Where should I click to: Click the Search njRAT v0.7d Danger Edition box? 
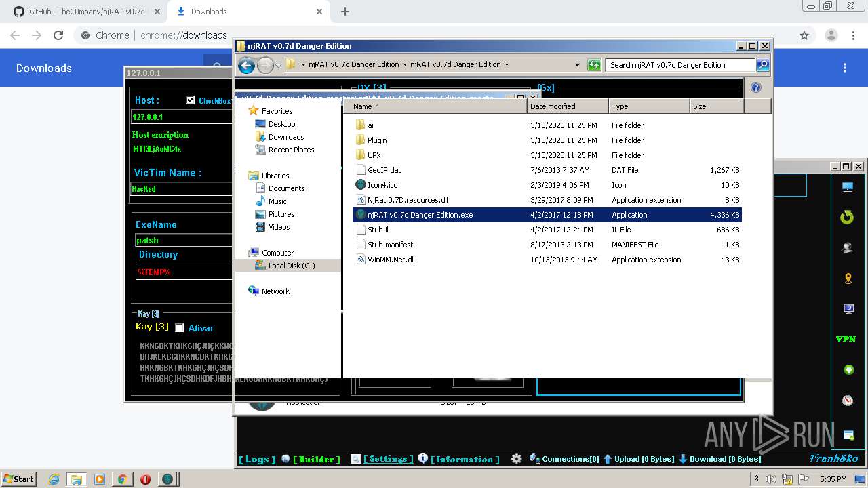(x=680, y=65)
